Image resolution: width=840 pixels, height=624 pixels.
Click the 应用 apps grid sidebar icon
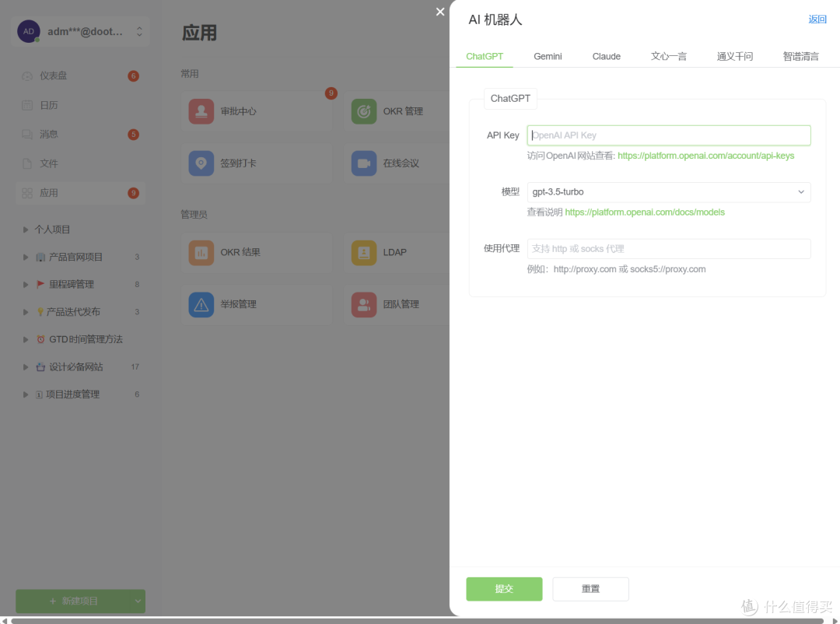26,193
